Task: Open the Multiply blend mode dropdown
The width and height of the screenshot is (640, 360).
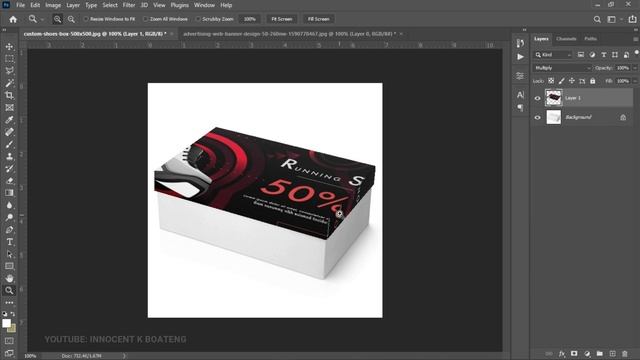Action: click(x=562, y=68)
